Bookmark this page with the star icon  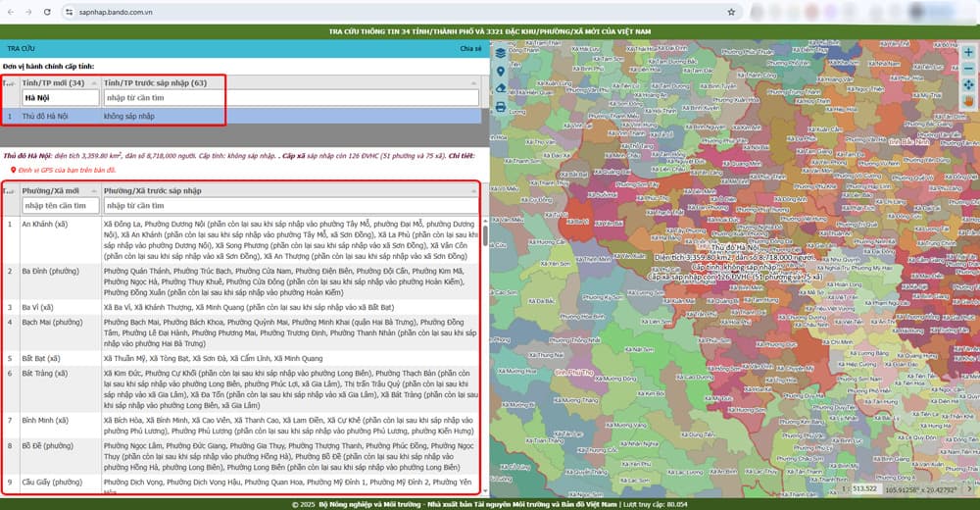(731, 12)
